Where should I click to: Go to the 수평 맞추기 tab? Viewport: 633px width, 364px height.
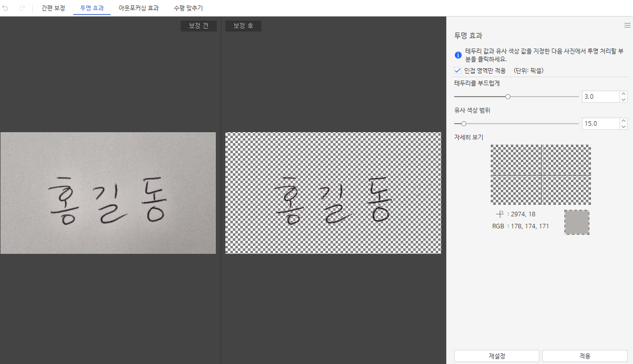point(188,9)
